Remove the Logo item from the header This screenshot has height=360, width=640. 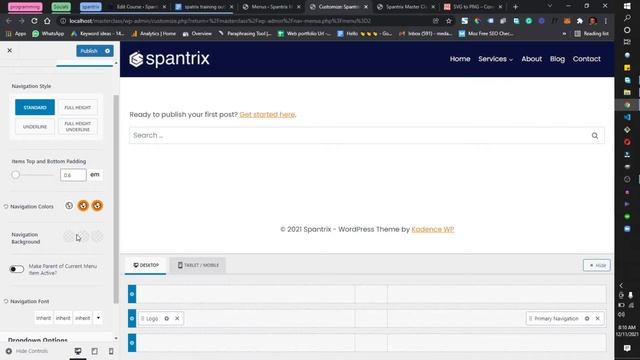click(177, 318)
